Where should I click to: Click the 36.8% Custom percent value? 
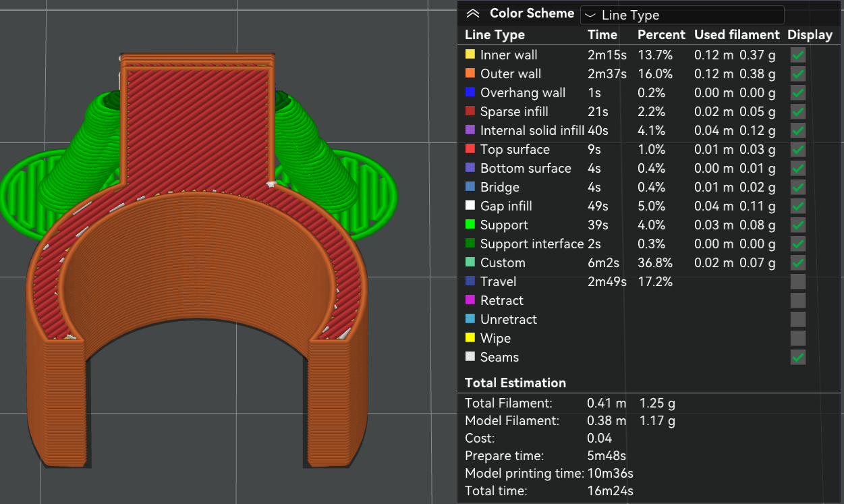656,262
